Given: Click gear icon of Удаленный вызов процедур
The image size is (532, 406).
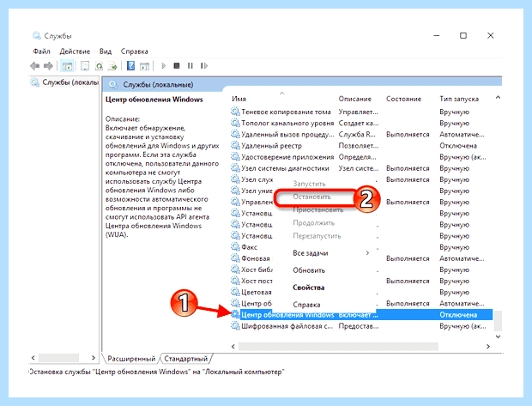Looking at the screenshot, I should coord(235,135).
